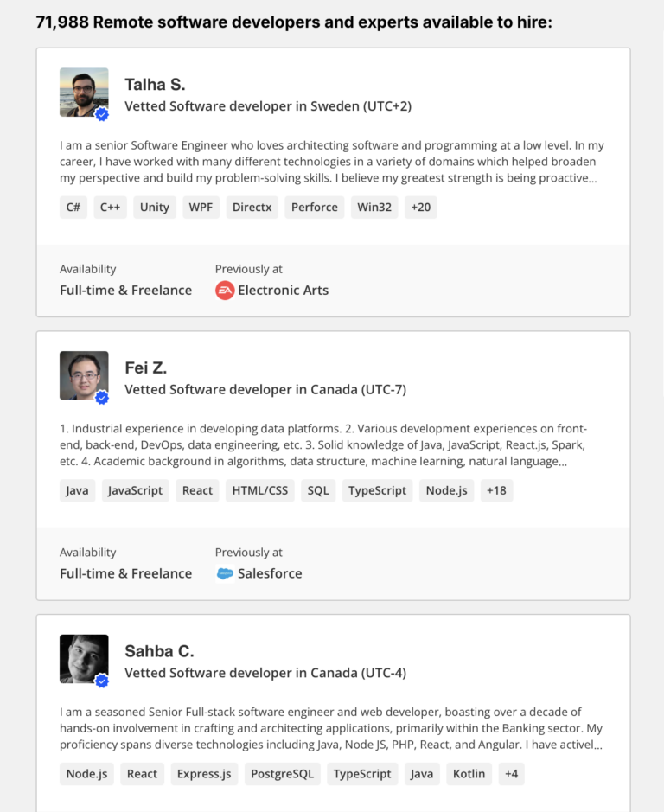Select the PostgreSQL tag on Sahba's card

pos(282,774)
